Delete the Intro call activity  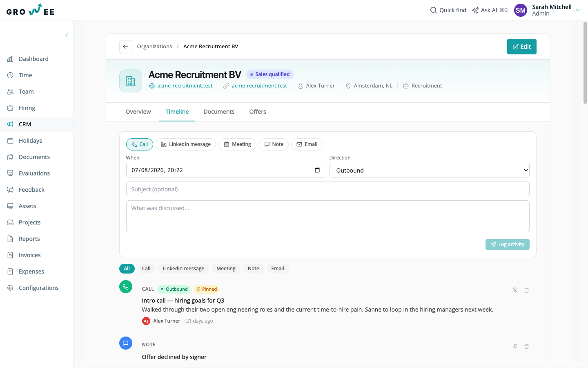click(527, 290)
